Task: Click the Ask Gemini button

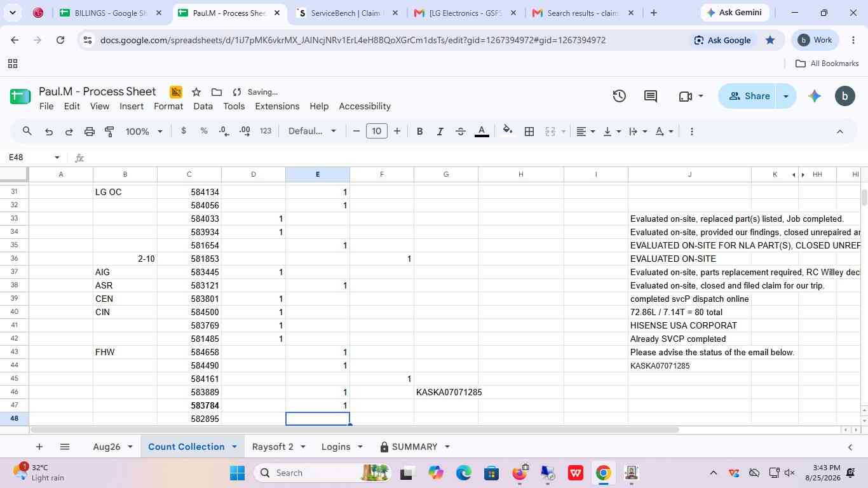Action: 735,13
